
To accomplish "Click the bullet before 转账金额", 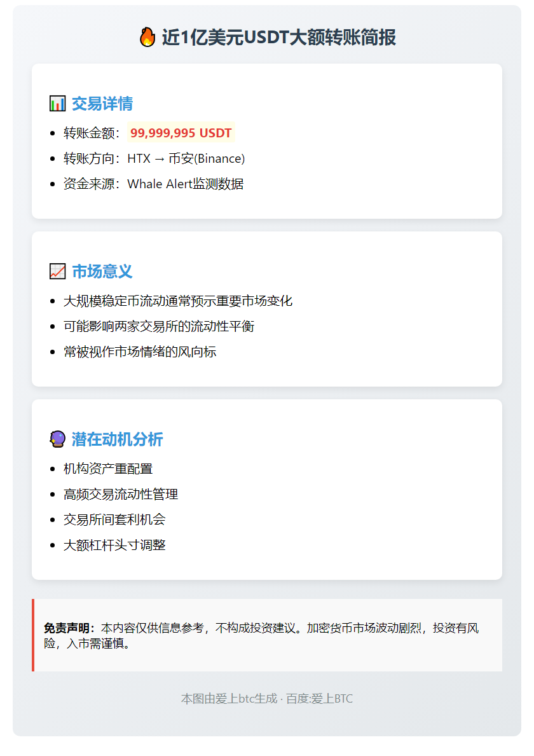I will tap(54, 133).
